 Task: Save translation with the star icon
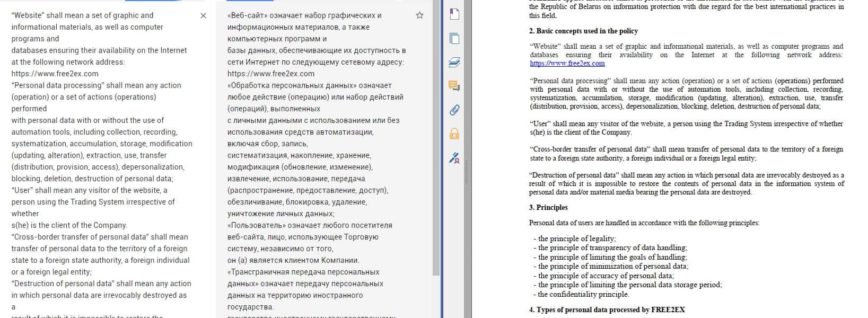click(x=419, y=15)
